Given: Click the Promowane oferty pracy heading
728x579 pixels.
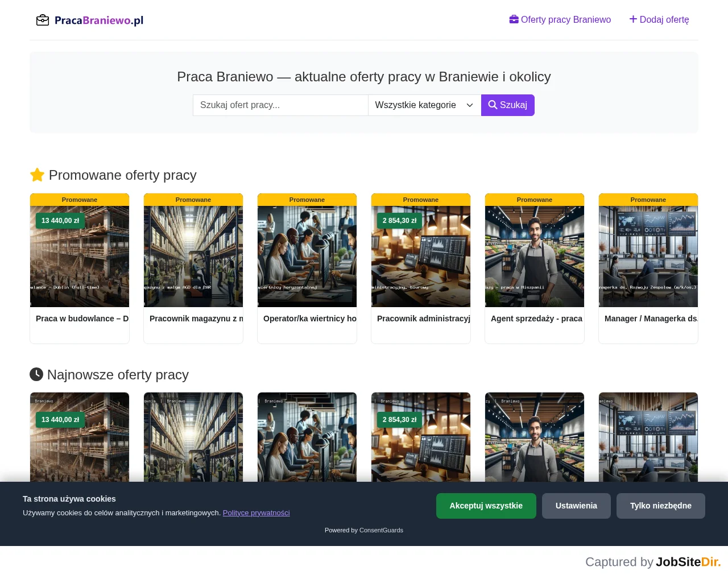Looking at the screenshot, I should coord(123,175).
